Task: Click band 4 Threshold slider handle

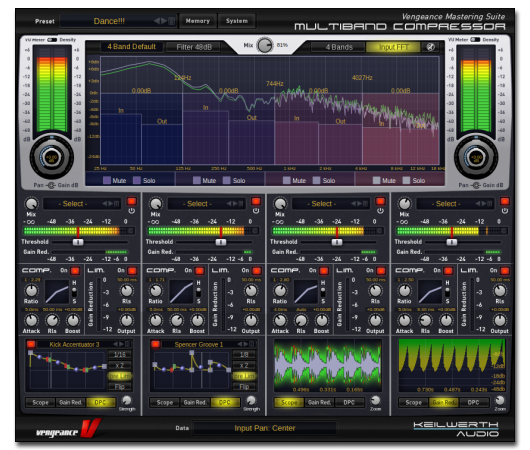Action: (x=452, y=242)
